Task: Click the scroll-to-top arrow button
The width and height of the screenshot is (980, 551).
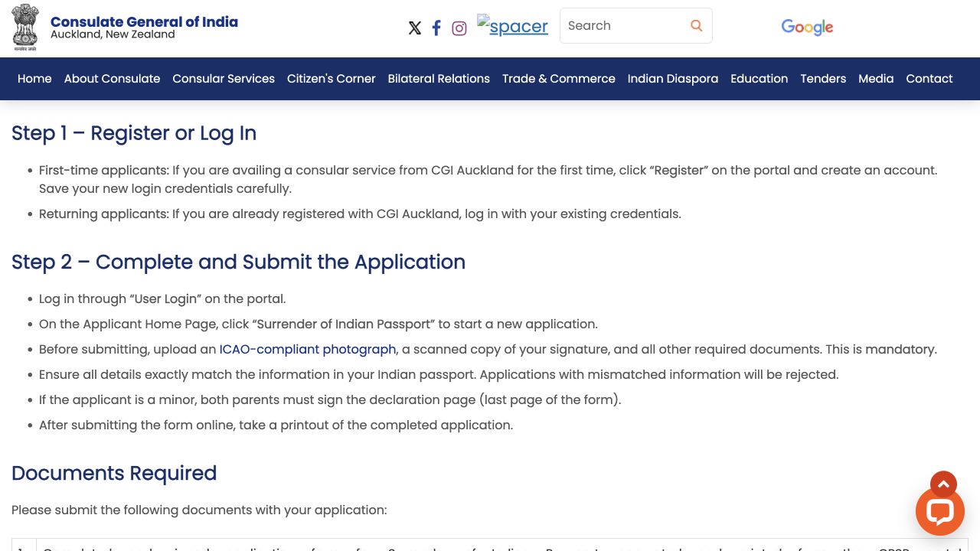Action: [x=943, y=484]
